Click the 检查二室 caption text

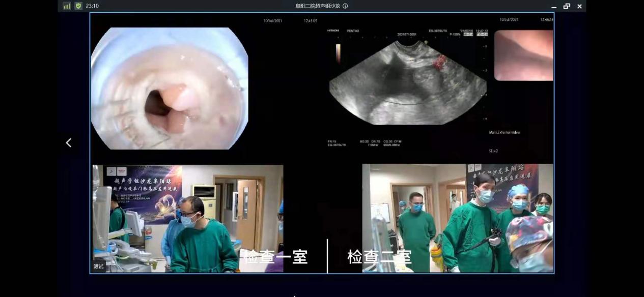point(379,257)
